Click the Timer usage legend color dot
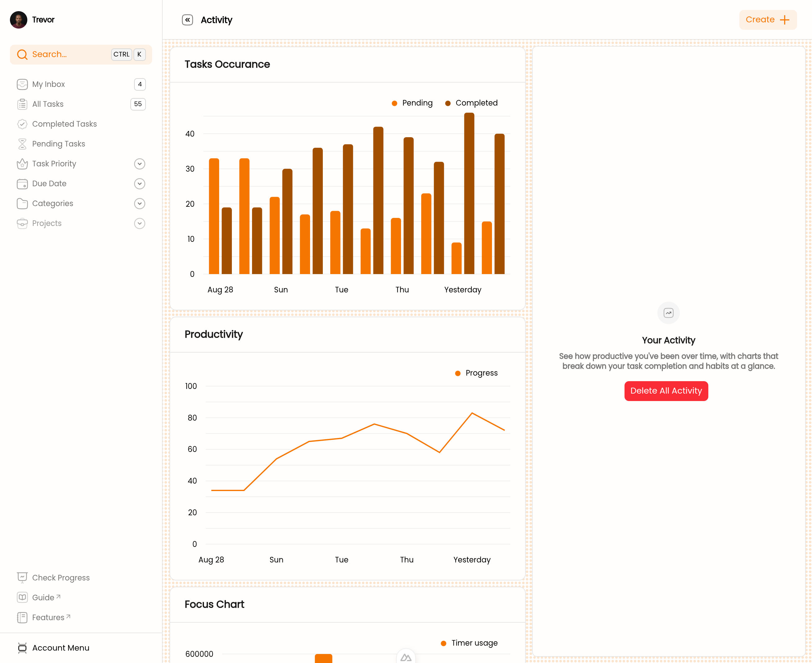This screenshot has width=812, height=663. point(444,643)
